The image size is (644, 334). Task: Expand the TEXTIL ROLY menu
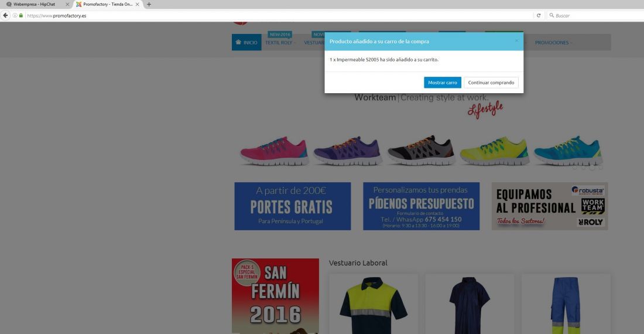coord(280,43)
